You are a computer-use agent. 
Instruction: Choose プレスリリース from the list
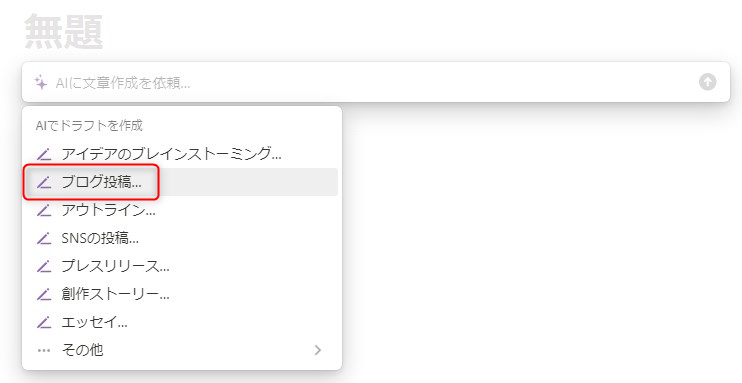(x=182, y=267)
